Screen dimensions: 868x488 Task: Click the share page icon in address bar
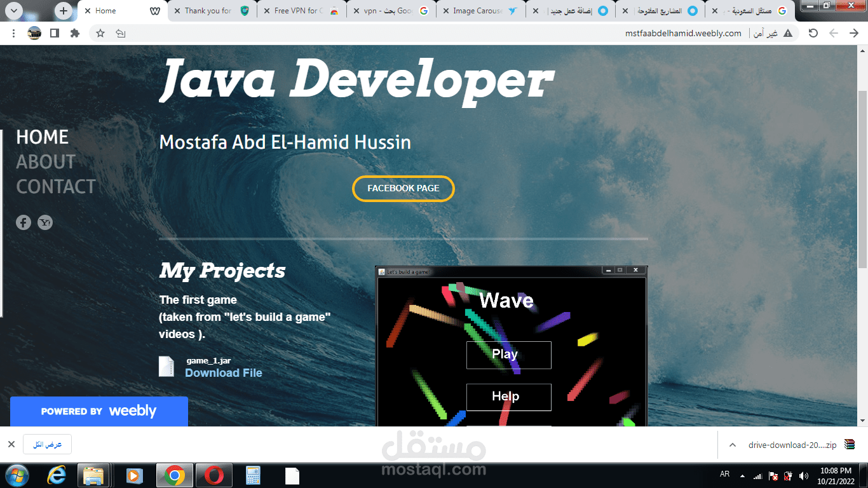(121, 33)
